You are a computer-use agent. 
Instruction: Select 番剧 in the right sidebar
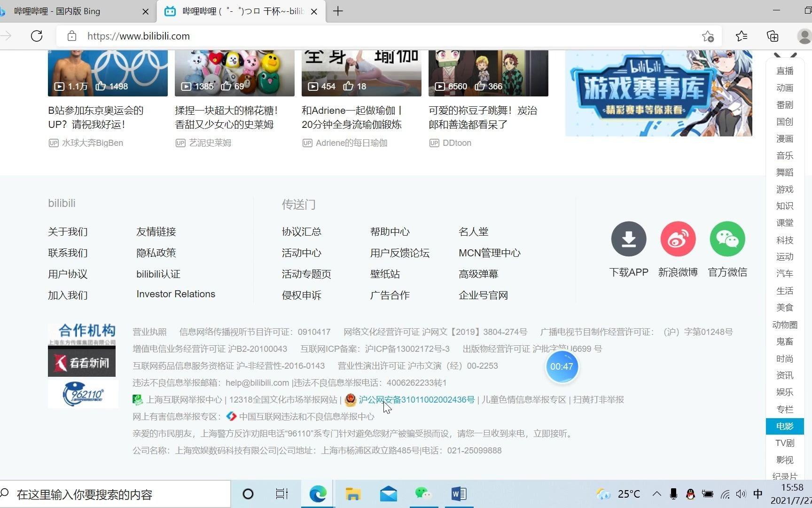784,105
